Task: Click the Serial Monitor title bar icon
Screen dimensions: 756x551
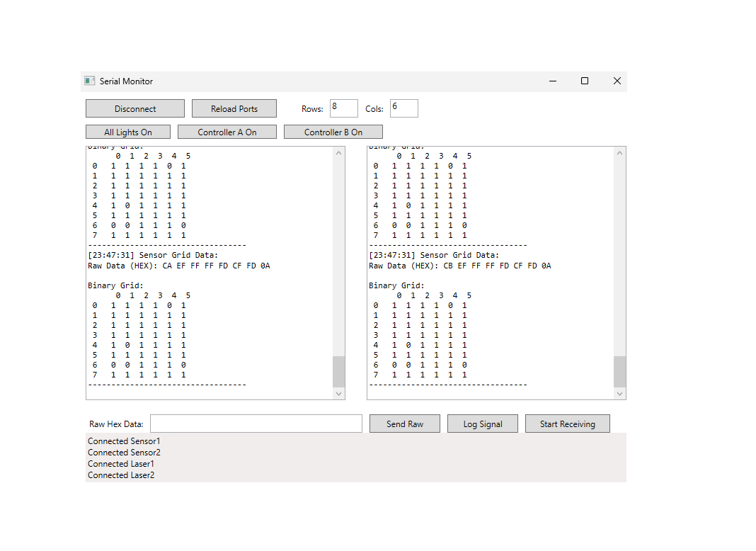Action: [x=89, y=81]
